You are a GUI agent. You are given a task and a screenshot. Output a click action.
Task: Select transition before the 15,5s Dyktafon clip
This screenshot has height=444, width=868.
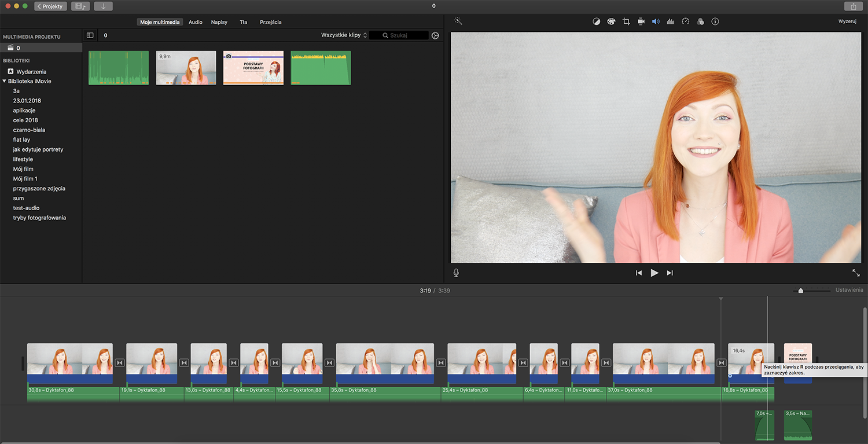[x=275, y=363]
